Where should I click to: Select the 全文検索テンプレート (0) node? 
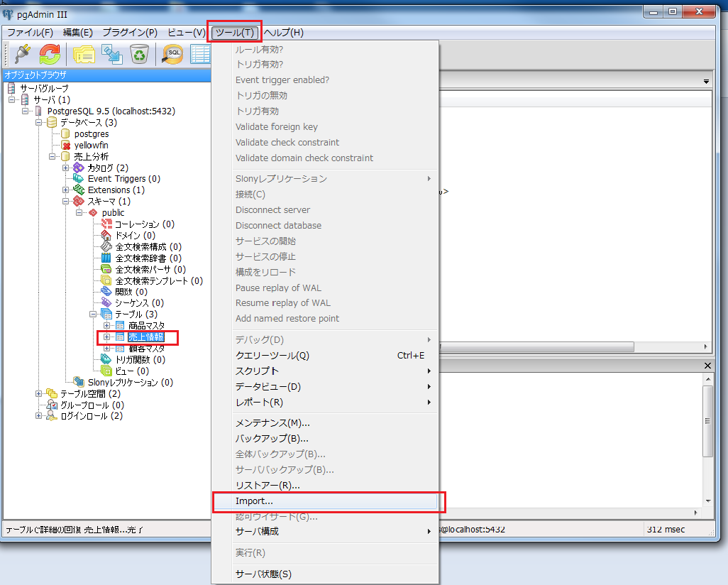pyautogui.click(x=159, y=280)
